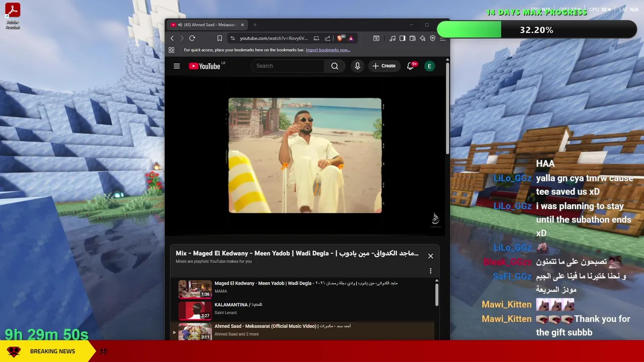Viewport: 644px width, 362px height.
Task: Open Adobe Acrobat desktop shortcut
Action: 13,16
